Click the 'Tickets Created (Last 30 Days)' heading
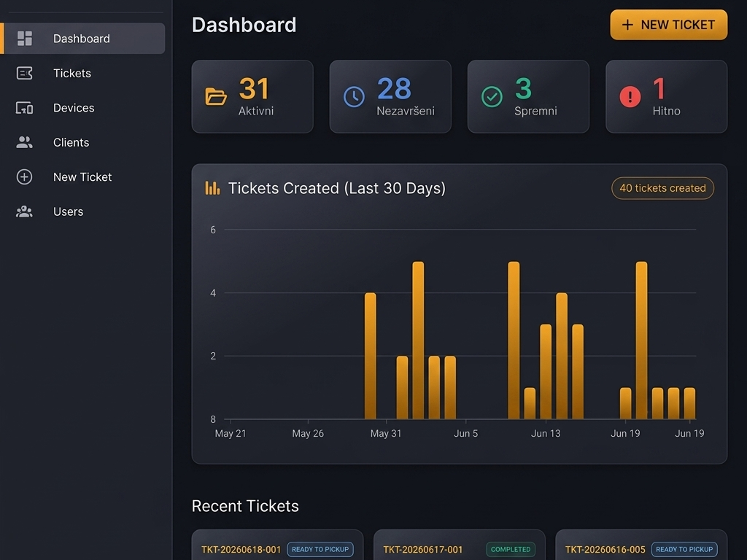Screen dimensions: 747x560 pyautogui.click(x=337, y=188)
